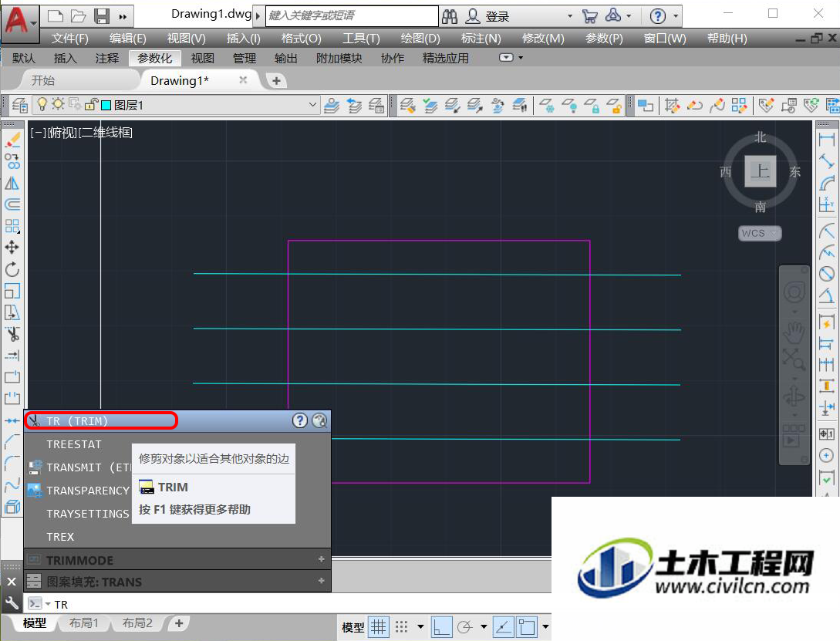The image size is (840, 641).
Task: Expand the help dropdown arrow
Action: [676, 16]
